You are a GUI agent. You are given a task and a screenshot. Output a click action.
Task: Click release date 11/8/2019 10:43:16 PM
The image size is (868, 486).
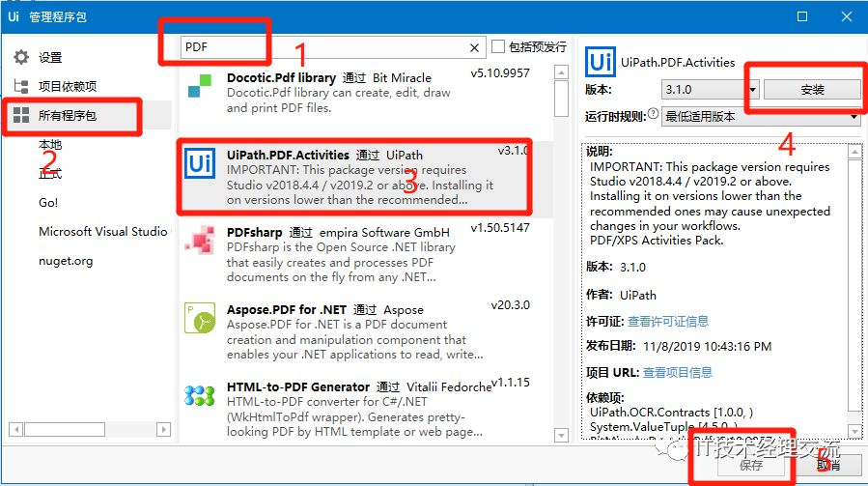707,346
